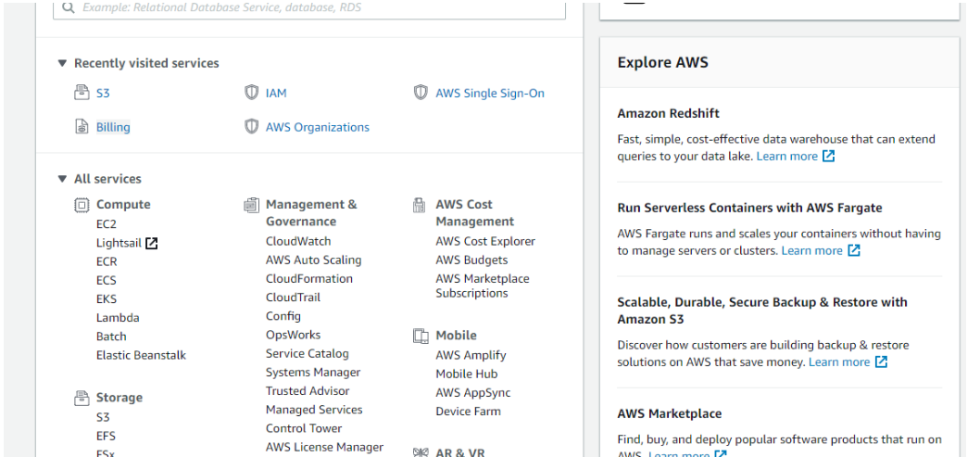Click the Management & Governance category icon
This screenshot has height=457, width=980.
click(x=251, y=205)
